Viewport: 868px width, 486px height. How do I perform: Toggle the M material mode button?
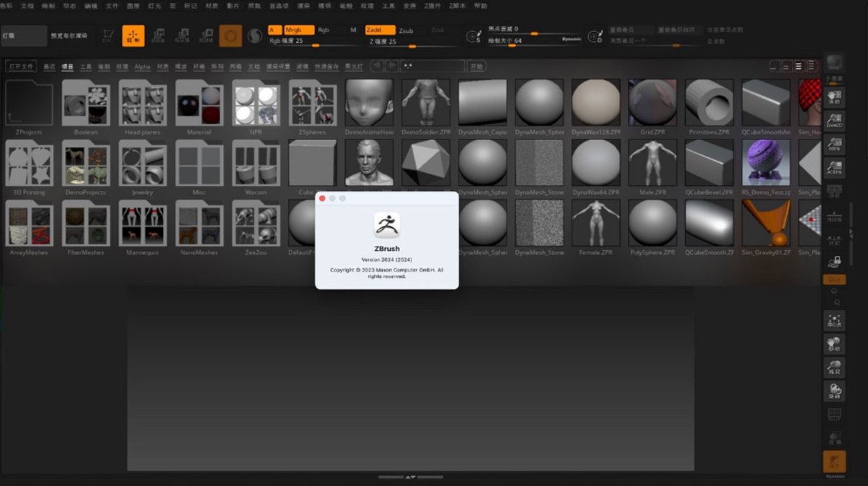[353, 30]
